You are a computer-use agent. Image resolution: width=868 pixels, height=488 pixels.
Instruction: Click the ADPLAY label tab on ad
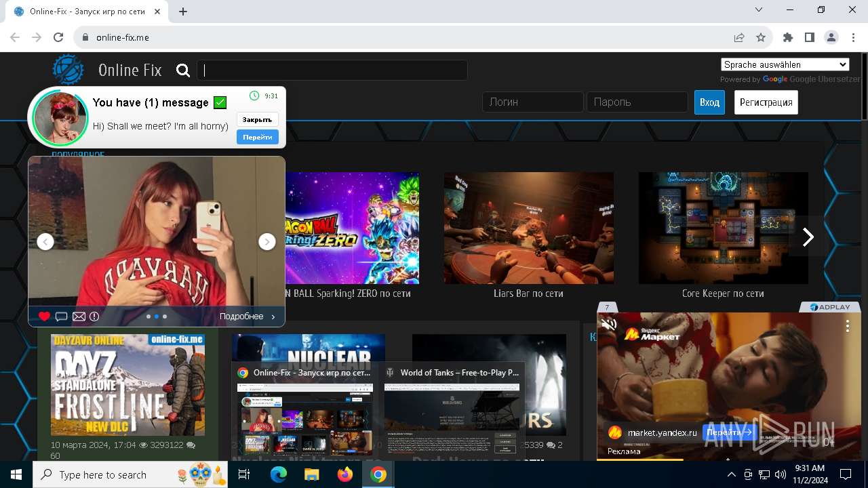(x=830, y=307)
